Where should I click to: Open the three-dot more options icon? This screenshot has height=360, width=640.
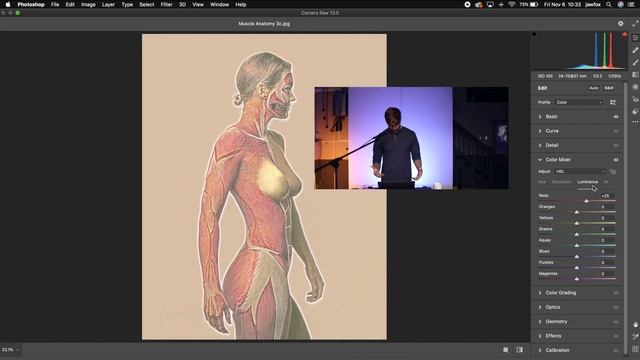pos(635,122)
